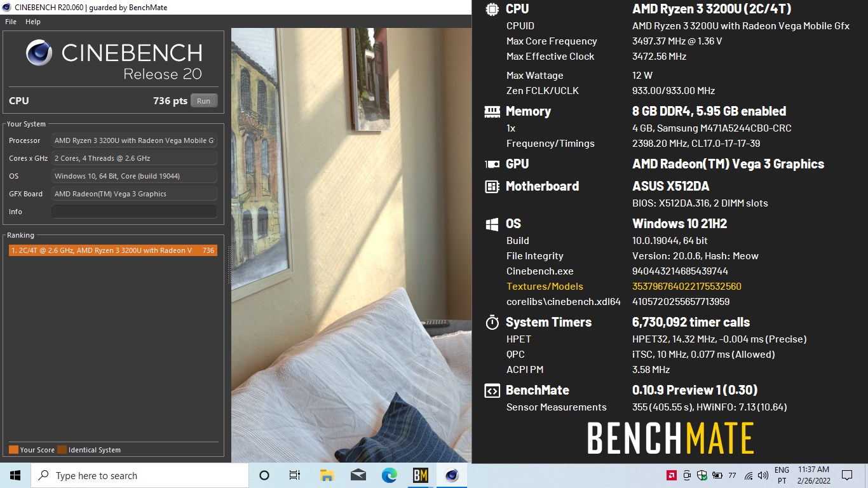Open Windows Security shield tray icon
The height and width of the screenshot is (488, 868).
point(702,475)
